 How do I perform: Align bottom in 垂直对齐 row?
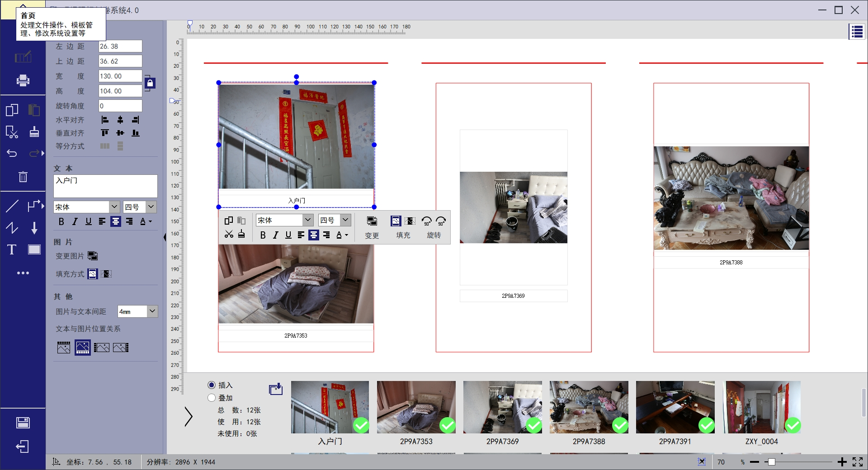135,133
